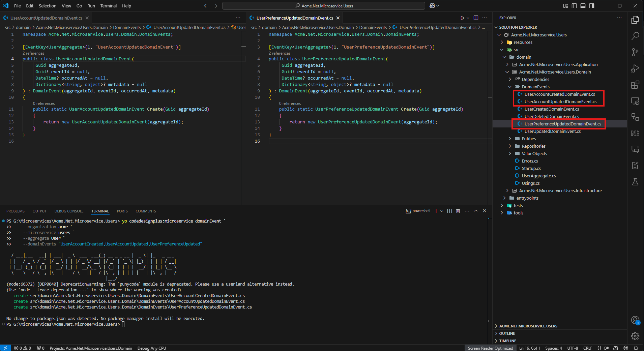Click the terminal vertical scrollbar
Viewport: 644px width, 351px height.
488,270
